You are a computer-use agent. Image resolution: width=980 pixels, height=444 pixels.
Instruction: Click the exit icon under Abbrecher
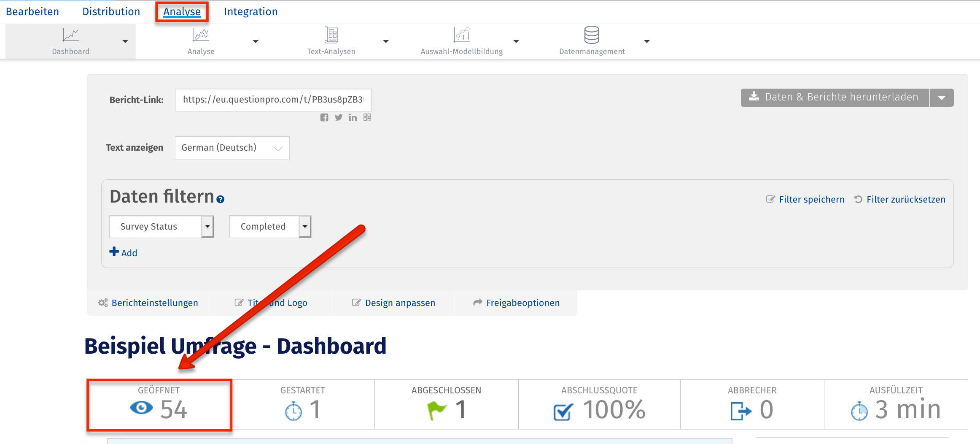[x=741, y=411]
